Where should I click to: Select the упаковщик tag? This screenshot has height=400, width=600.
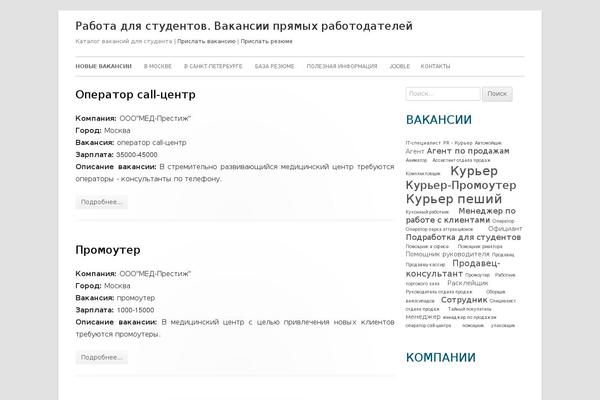coord(503,325)
